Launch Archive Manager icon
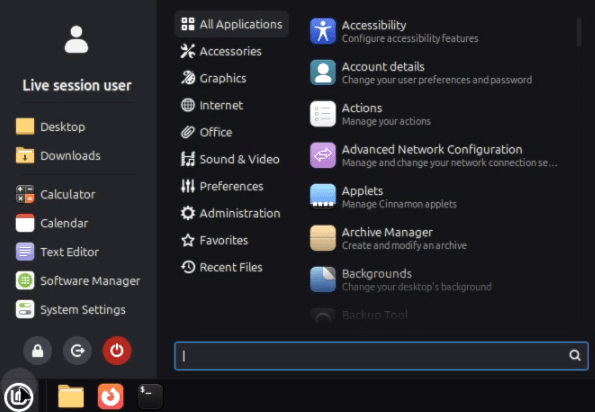Viewport: 595px width, 412px height. click(323, 238)
